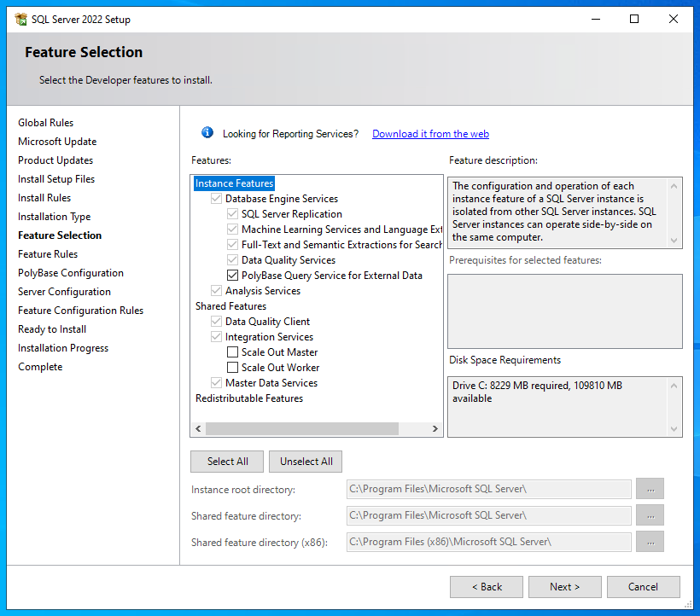
Task: Click the blue information icon
Action: click(207, 132)
